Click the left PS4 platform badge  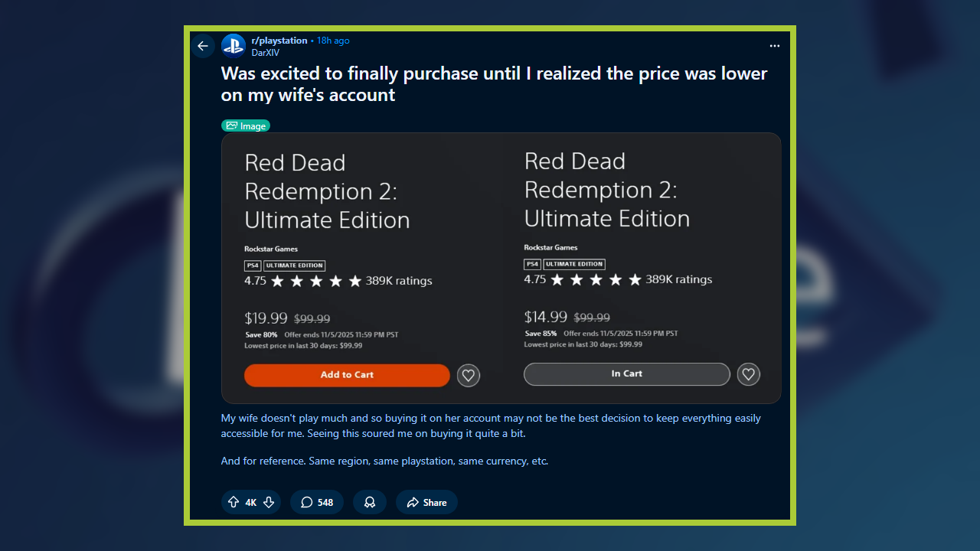click(253, 266)
